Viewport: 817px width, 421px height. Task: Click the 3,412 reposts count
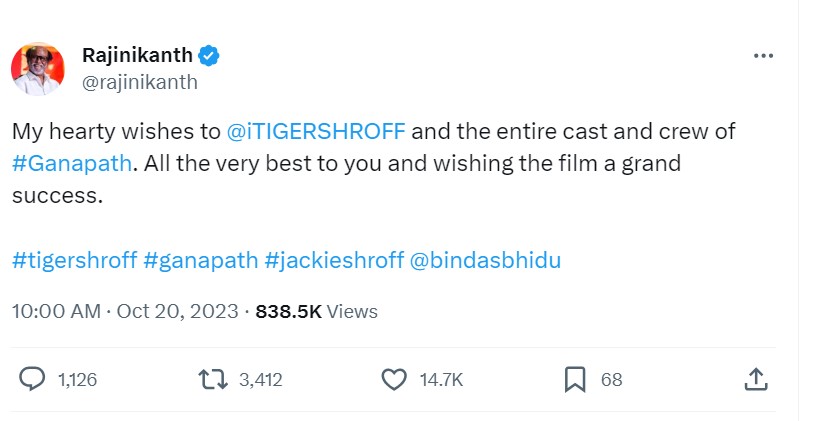pos(260,380)
